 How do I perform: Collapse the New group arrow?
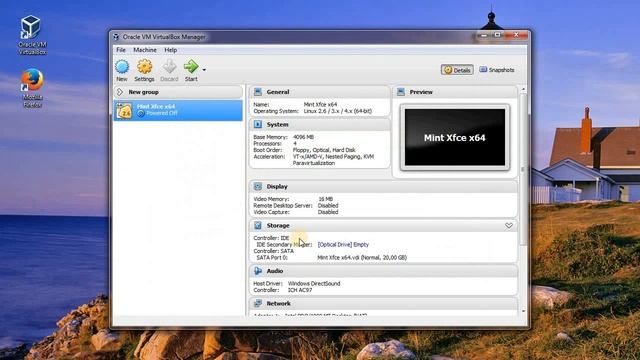[x=120, y=92]
